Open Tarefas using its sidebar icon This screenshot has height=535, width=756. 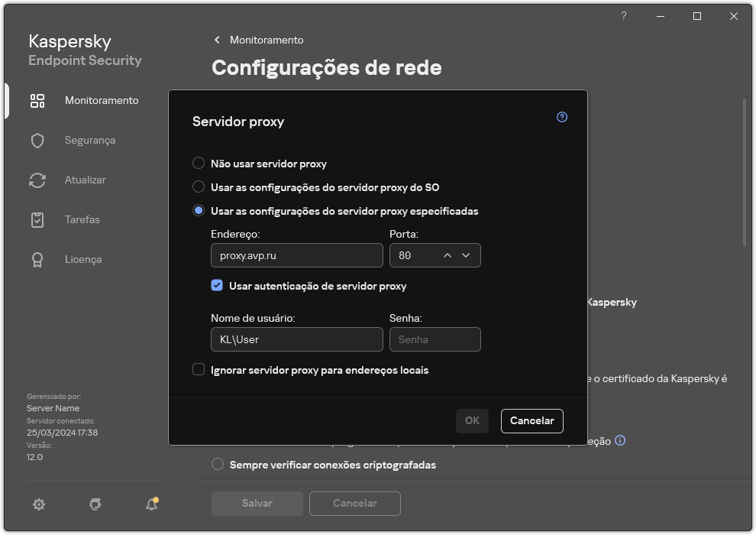pyautogui.click(x=37, y=219)
